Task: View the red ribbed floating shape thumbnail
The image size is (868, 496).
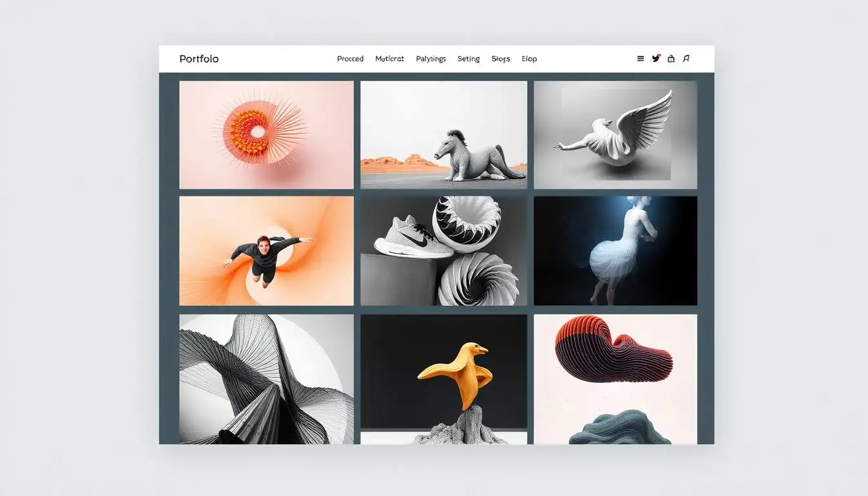Action: pos(615,379)
